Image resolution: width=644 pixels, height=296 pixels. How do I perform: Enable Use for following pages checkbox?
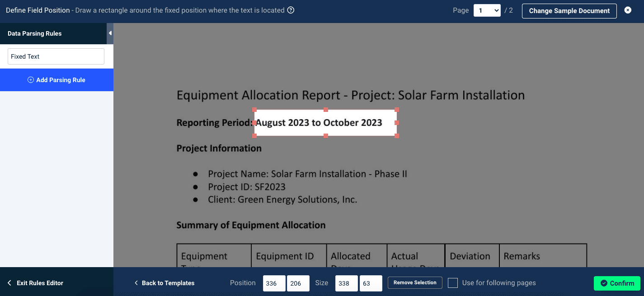[453, 283]
